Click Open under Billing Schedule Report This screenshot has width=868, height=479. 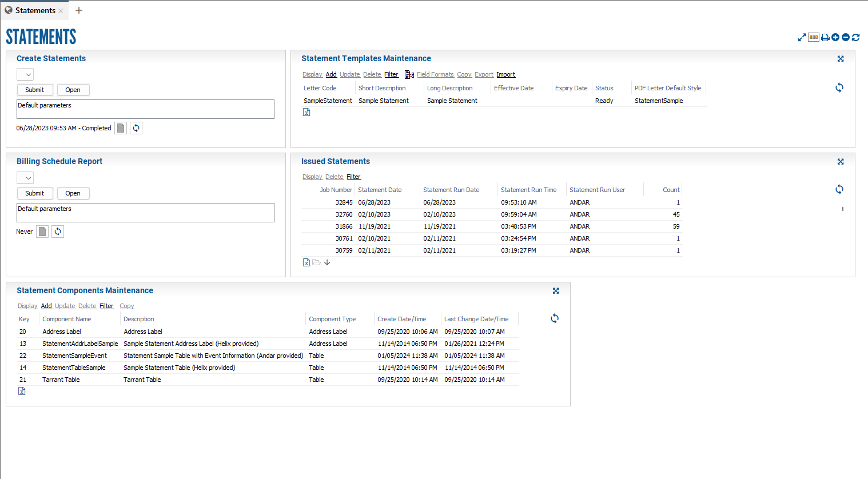(x=73, y=193)
